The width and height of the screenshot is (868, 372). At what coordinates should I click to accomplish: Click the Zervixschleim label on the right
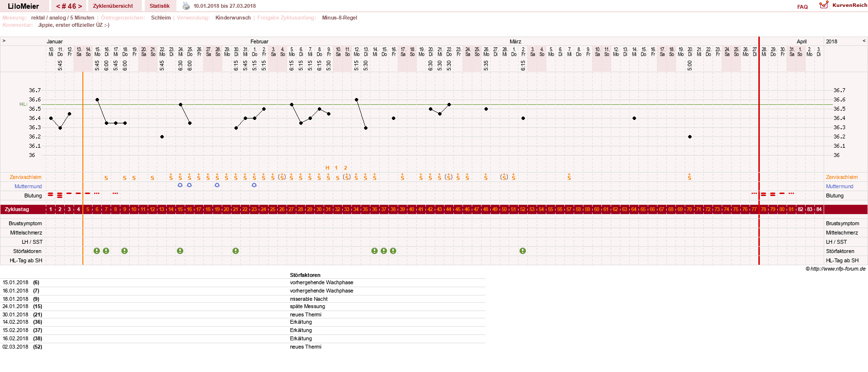click(x=842, y=177)
